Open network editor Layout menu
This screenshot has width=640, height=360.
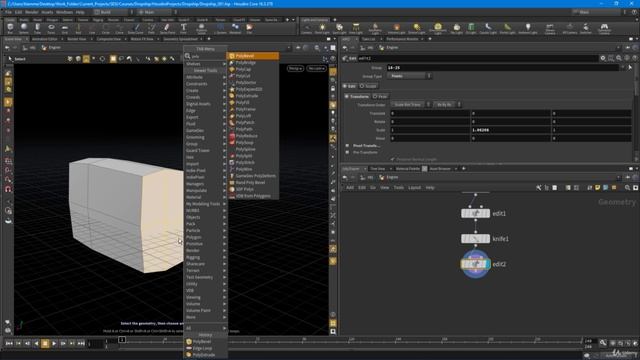pos(414,188)
